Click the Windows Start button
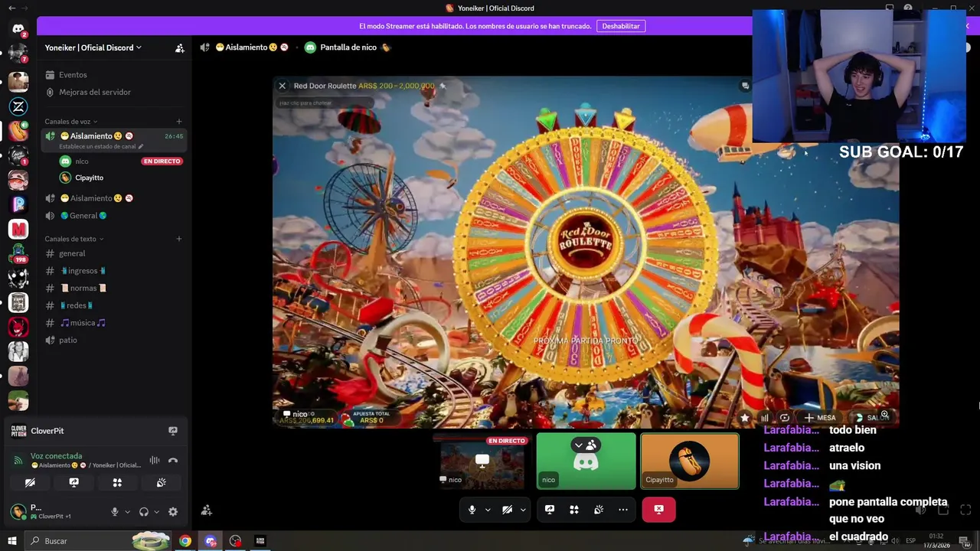This screenshot has width=980, height=551. 12,541
